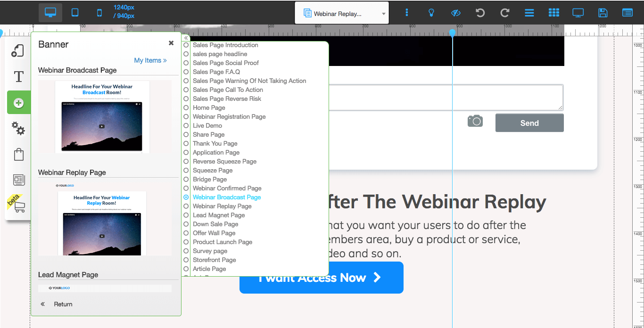Select the Text tool in sidebar
This screenshot has height=328, width=644.
18,77
